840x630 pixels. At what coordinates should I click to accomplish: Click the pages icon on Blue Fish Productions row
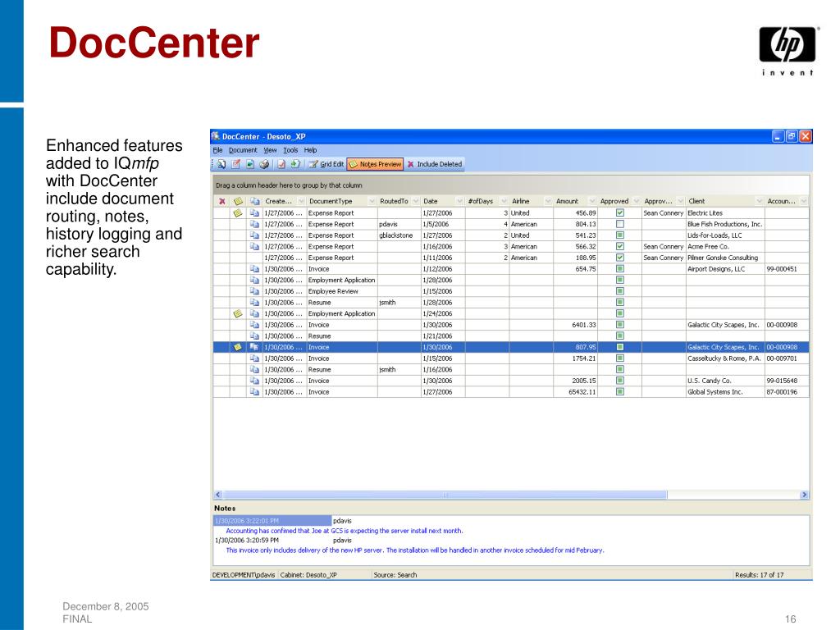pos(254,224)
